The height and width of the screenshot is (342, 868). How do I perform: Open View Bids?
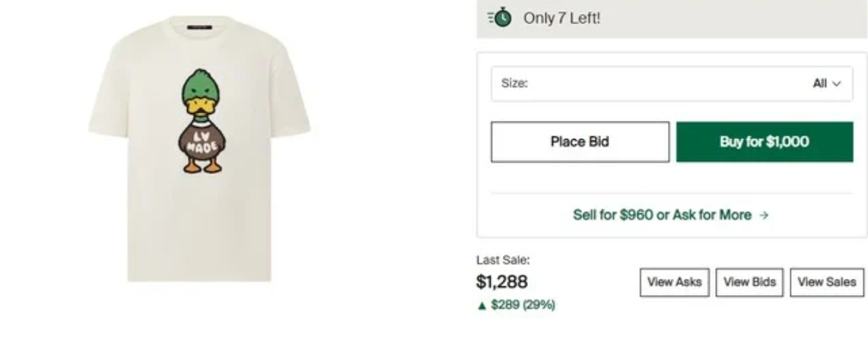click(x=749, y=282)
